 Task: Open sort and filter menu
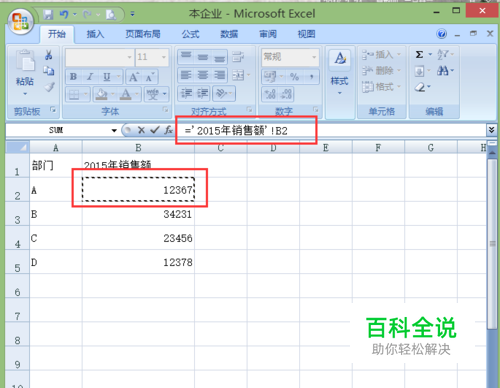445,54
